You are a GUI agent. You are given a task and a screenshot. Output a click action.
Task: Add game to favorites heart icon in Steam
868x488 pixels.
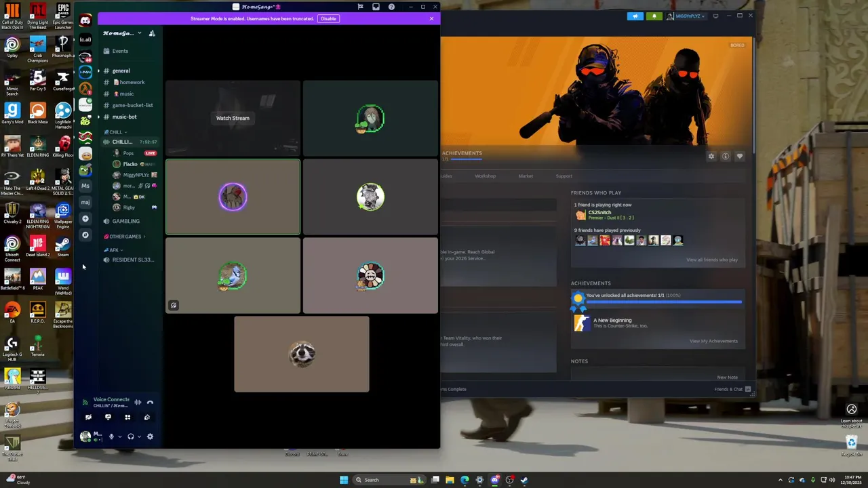pos(740,157)
